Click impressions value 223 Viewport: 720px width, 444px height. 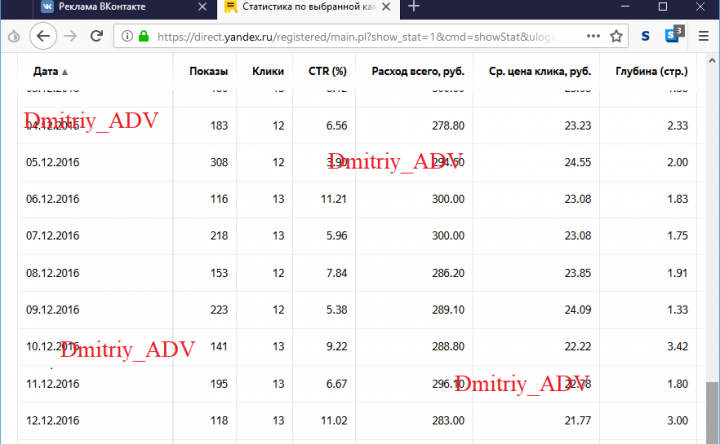(x=219, y=310)
